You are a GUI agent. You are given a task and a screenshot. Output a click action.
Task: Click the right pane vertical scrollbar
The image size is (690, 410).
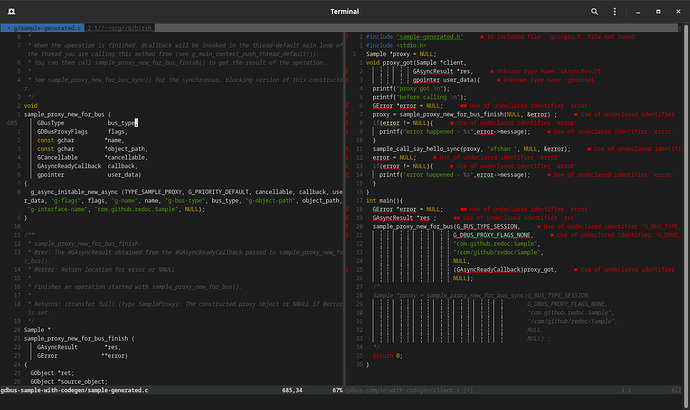point(686,216)
